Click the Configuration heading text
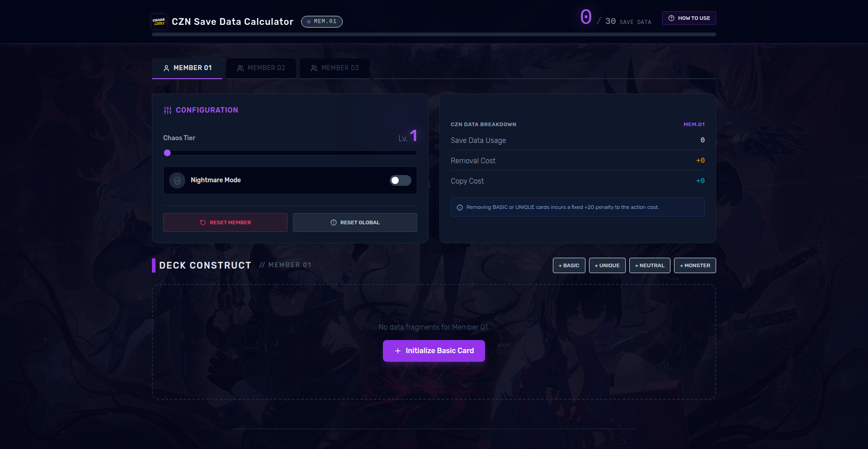The width and height of the screenshot is (868, 449). pos(207,110)
